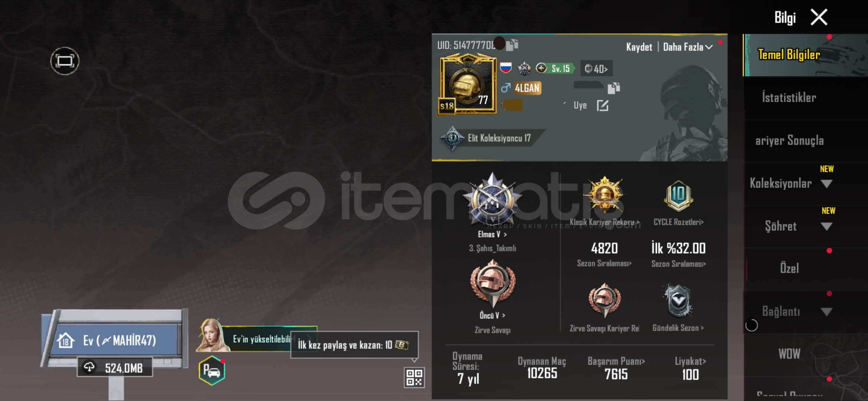Open the Gündelik Sezon badge
868x401 pixels.
coord(678,307)
